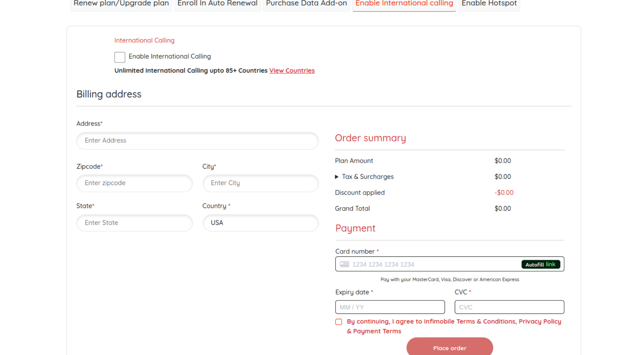
Task: Click the Enter City input
Action: tap(260, 183)
